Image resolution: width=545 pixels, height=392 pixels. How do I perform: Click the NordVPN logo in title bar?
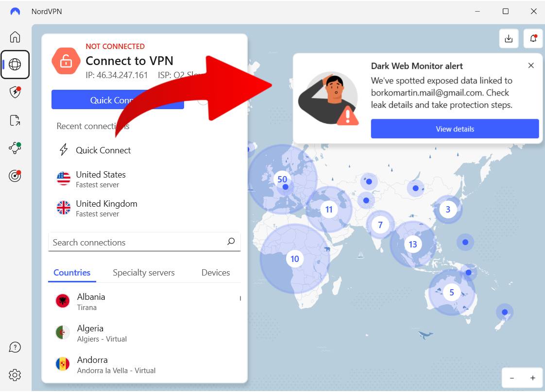point(15,12)
